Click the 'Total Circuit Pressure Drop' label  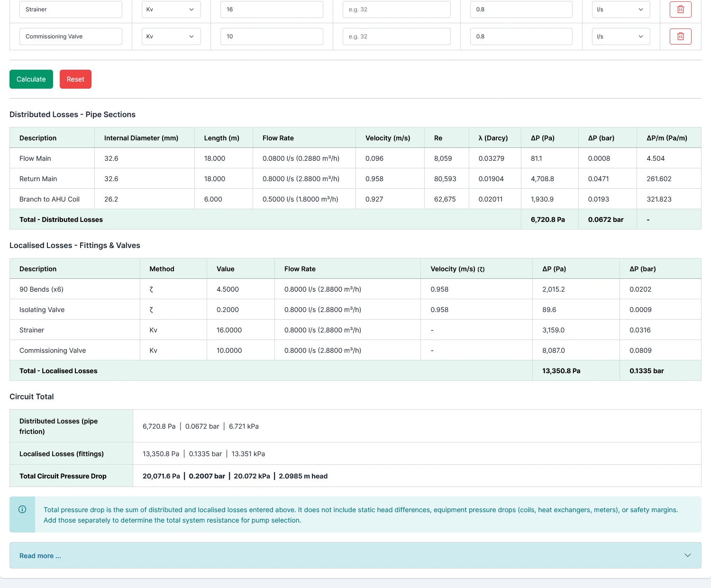point(63,476)
